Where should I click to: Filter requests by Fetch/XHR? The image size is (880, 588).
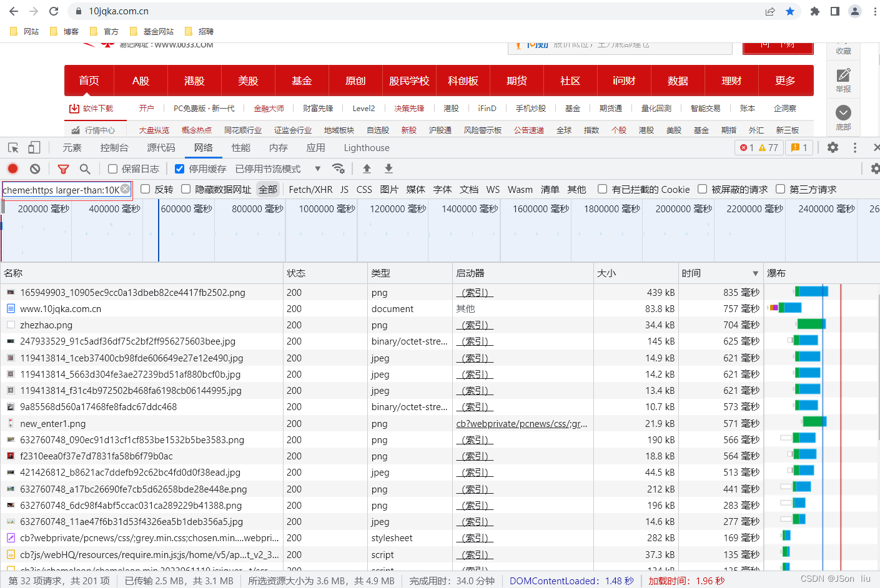pos(310,189)
